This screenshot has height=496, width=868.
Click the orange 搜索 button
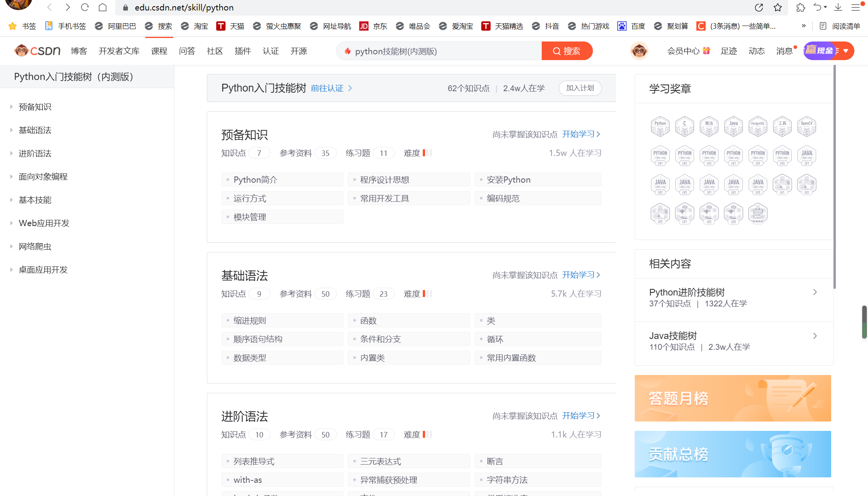567,51
